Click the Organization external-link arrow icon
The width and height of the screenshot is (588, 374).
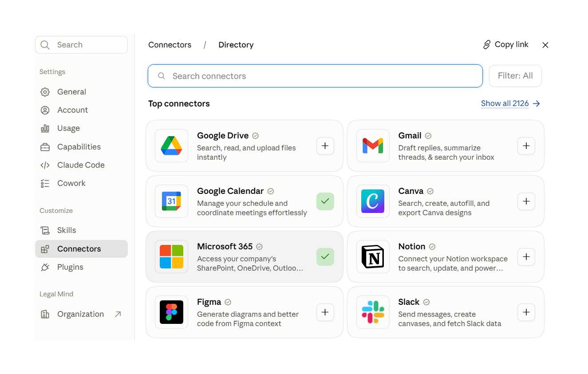coord(118,314)
